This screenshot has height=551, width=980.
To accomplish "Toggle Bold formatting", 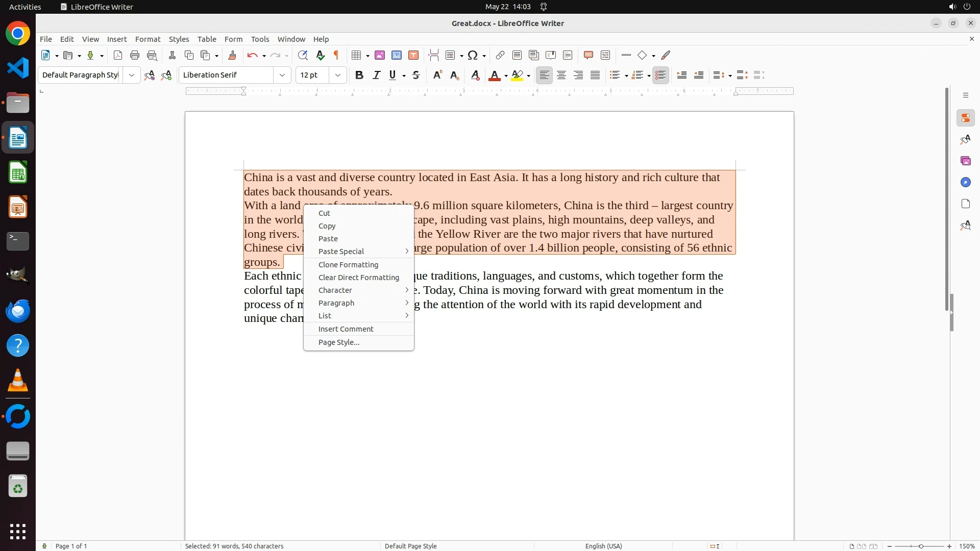I will click(359, 75).
